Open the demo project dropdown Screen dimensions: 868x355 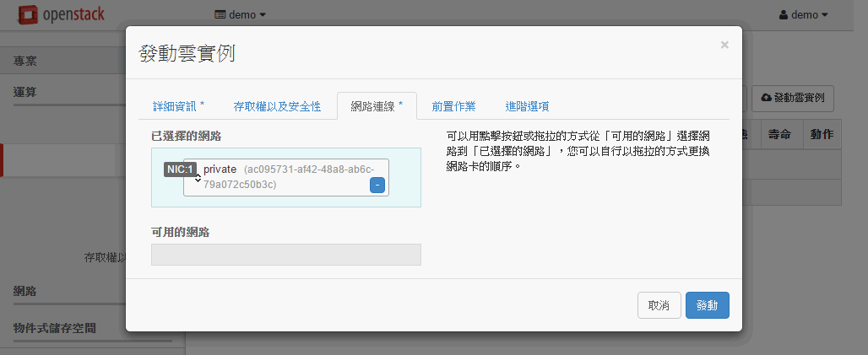(x=241, y=15)
